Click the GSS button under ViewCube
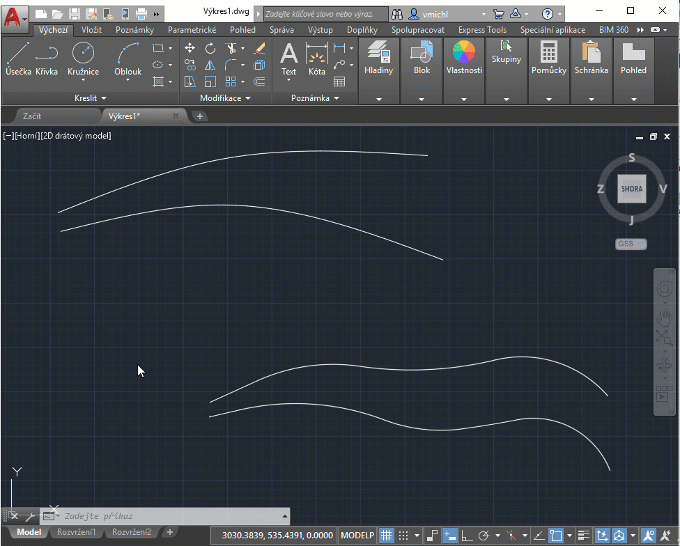This screenshot has width=680, height=546. click(631, 244)
